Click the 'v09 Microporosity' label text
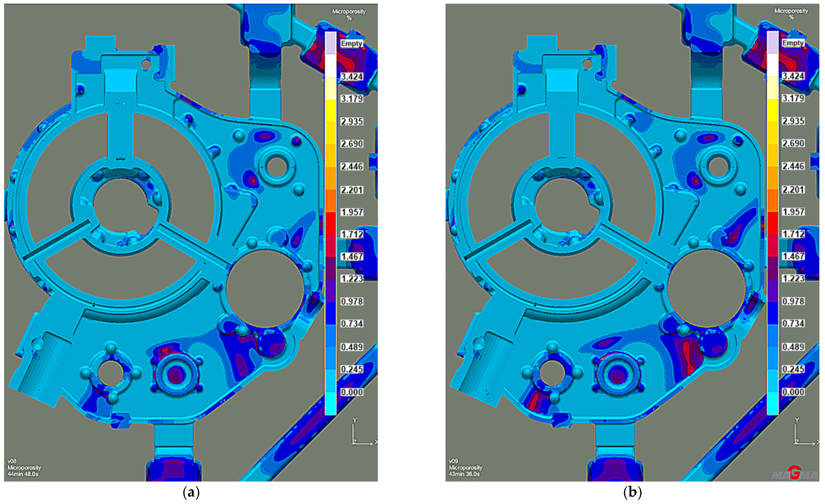This screenshot has width=825, height=504. click(x=465, y=467)
